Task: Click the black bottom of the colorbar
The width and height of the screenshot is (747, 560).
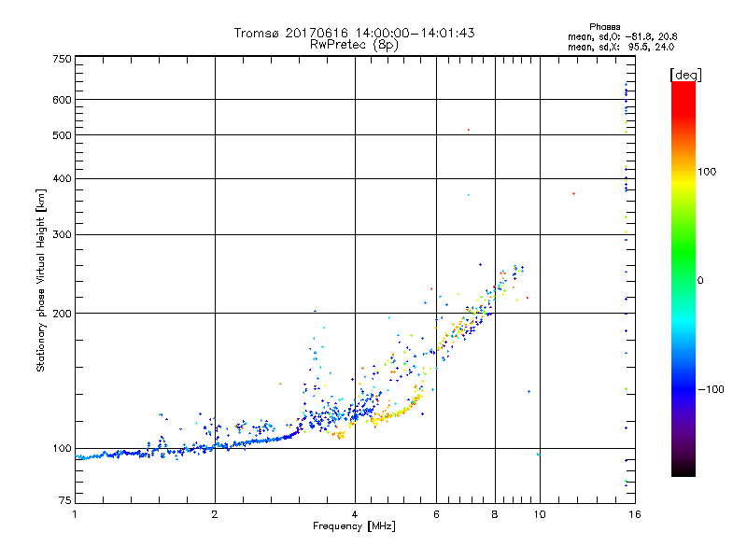Action: 684,471
